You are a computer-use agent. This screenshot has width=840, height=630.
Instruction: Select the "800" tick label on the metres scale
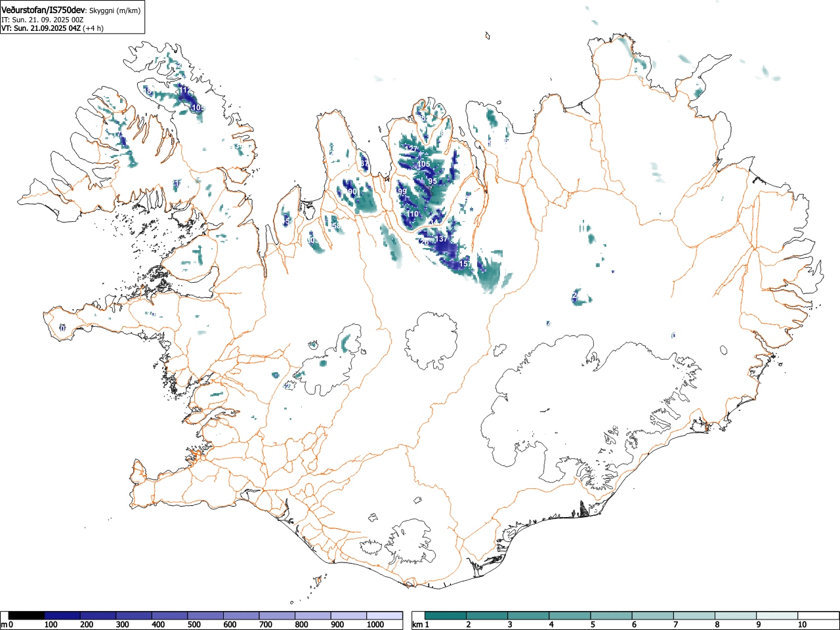(x=301, y=625)
